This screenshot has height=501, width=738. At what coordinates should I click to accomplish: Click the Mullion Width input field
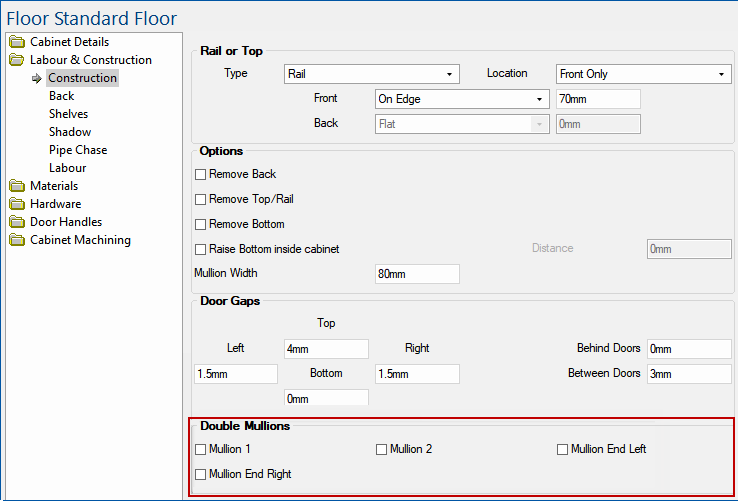pos(416,274)
